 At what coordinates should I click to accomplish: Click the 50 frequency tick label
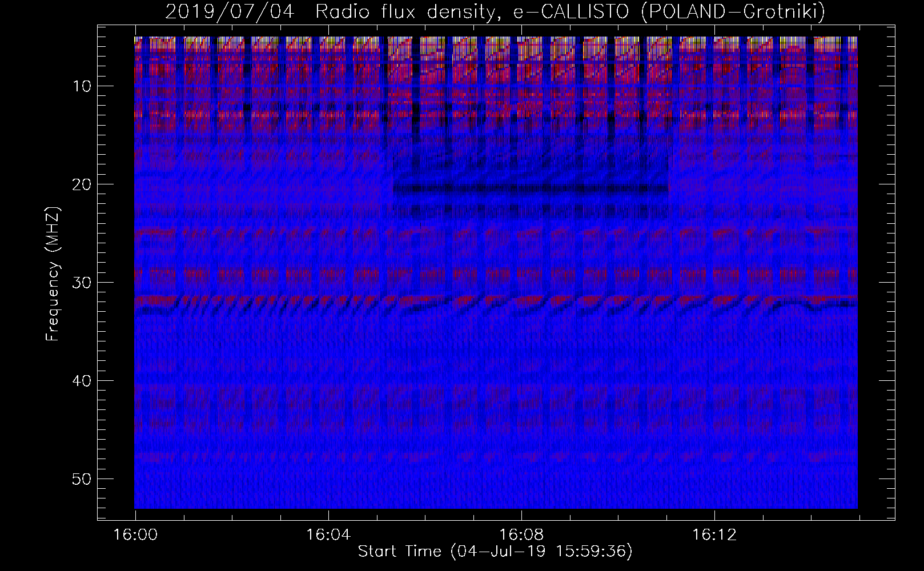[x=82, y=479]
